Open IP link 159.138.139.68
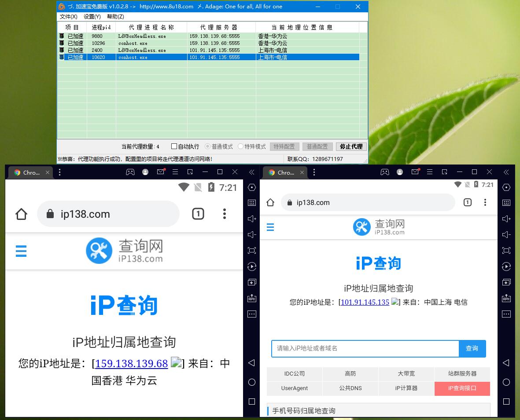 tap(131, 363)
